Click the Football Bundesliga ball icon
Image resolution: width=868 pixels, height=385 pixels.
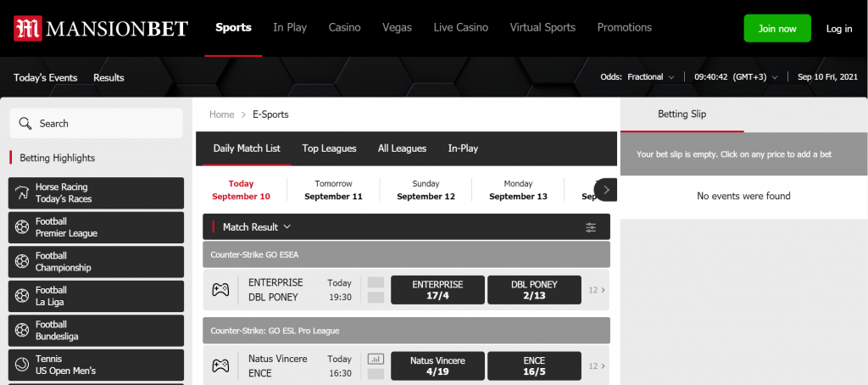(x=22, y=330)
